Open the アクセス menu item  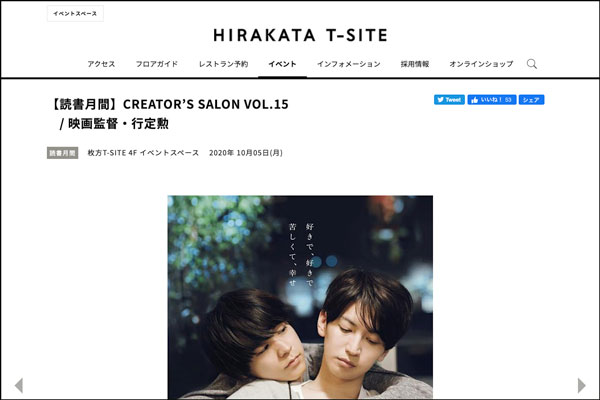coord(101,64)
